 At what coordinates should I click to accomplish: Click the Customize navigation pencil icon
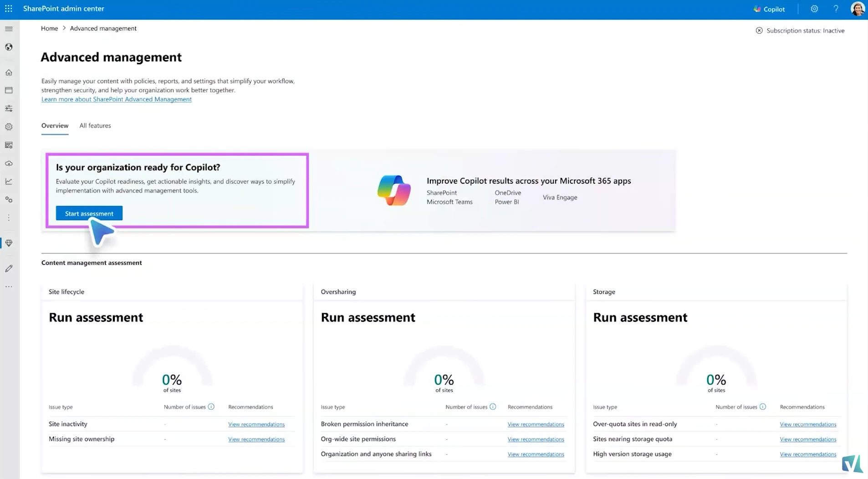pyautogui.click(x=9, y=268)
